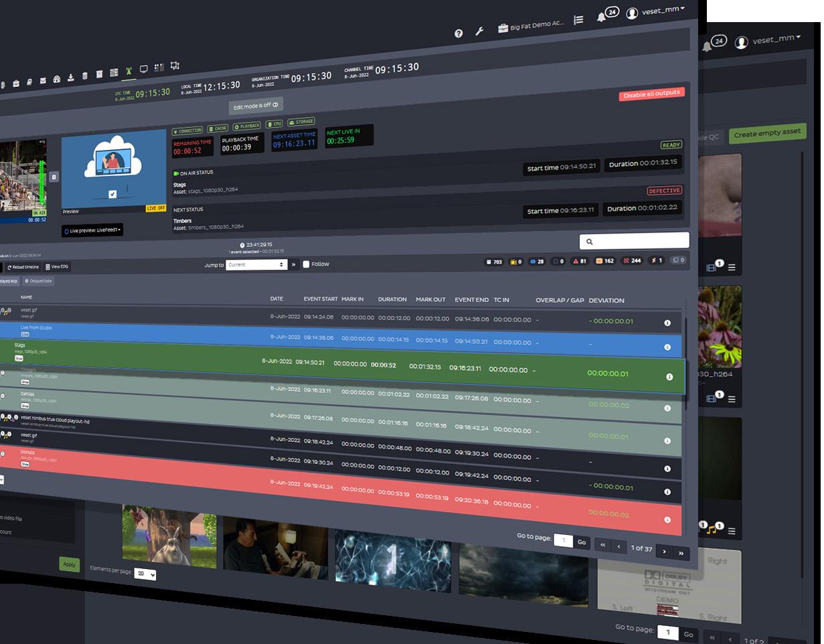Open the Jump to Current dropdown
824x644 pixels.
256,264
